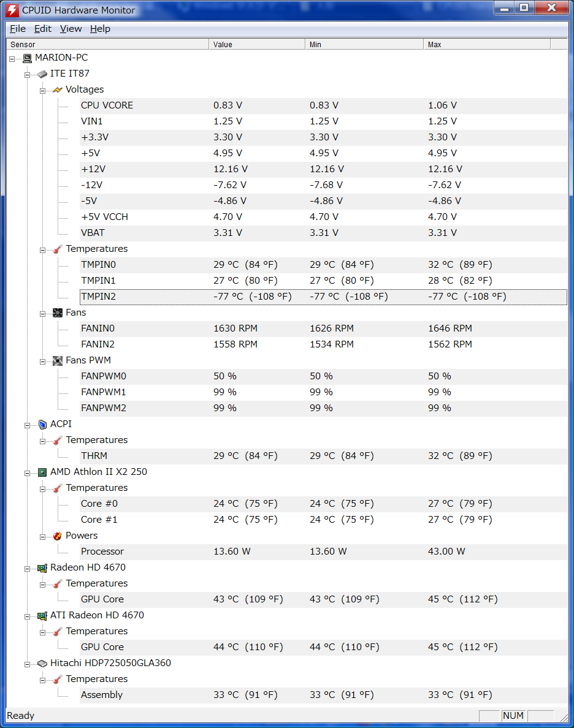This screenshot has height=728, width=574.
Task: Click the Voltages lightning icon
Action: [58, 89]
